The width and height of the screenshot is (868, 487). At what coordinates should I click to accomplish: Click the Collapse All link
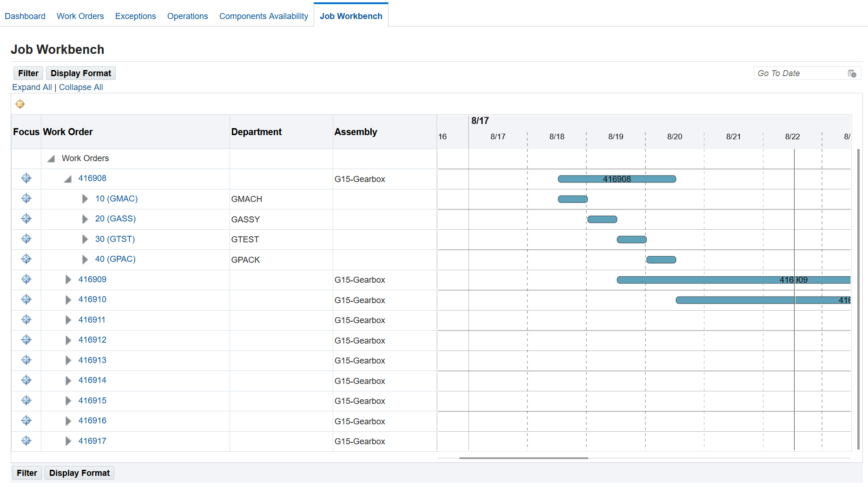[x=81, y=87]
